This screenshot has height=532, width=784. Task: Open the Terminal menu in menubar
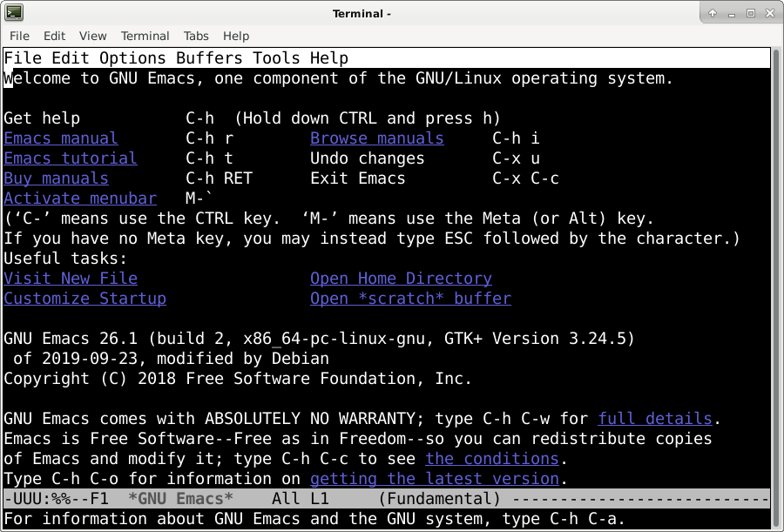click(145, 36)
